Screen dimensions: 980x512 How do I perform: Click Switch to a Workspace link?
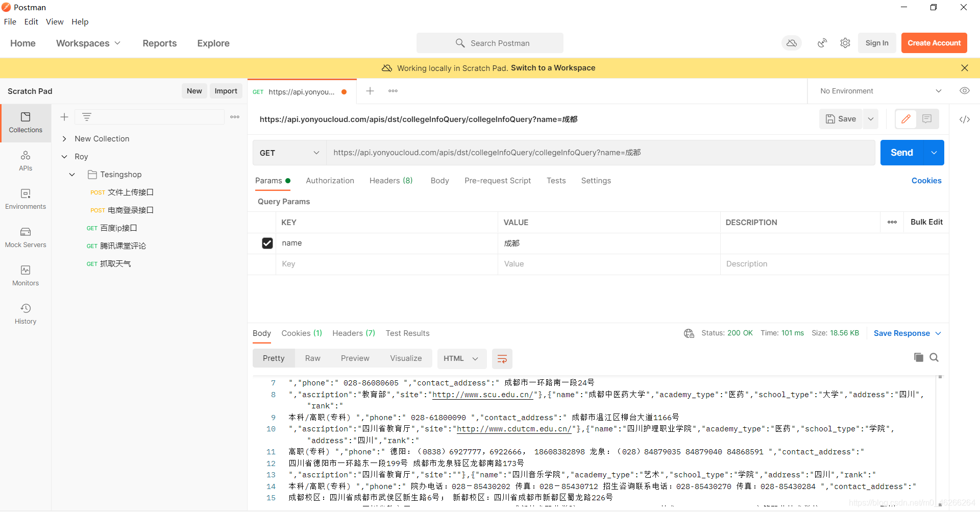coord(553,68)
